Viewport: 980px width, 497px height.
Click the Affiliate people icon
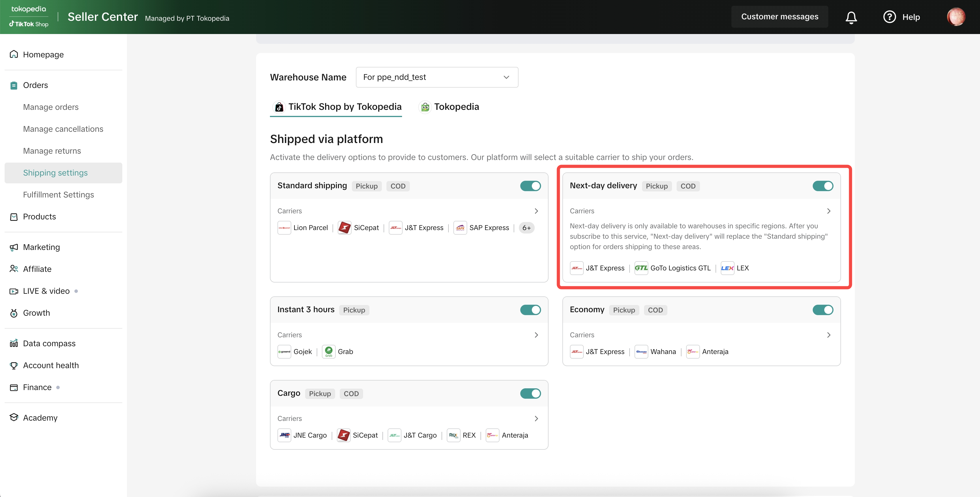point(14,269)
